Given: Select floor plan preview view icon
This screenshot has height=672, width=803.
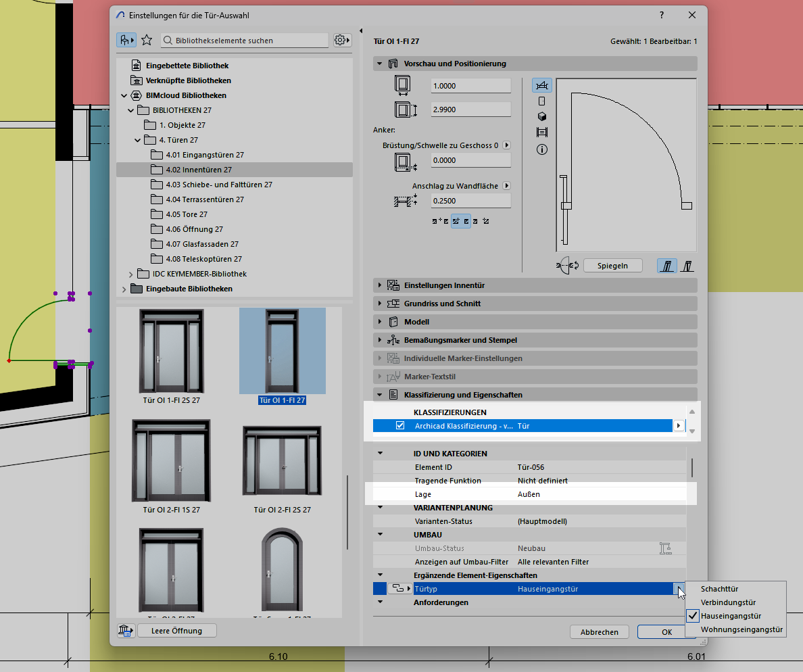Looking at the screenshot, I should [541, 85].
